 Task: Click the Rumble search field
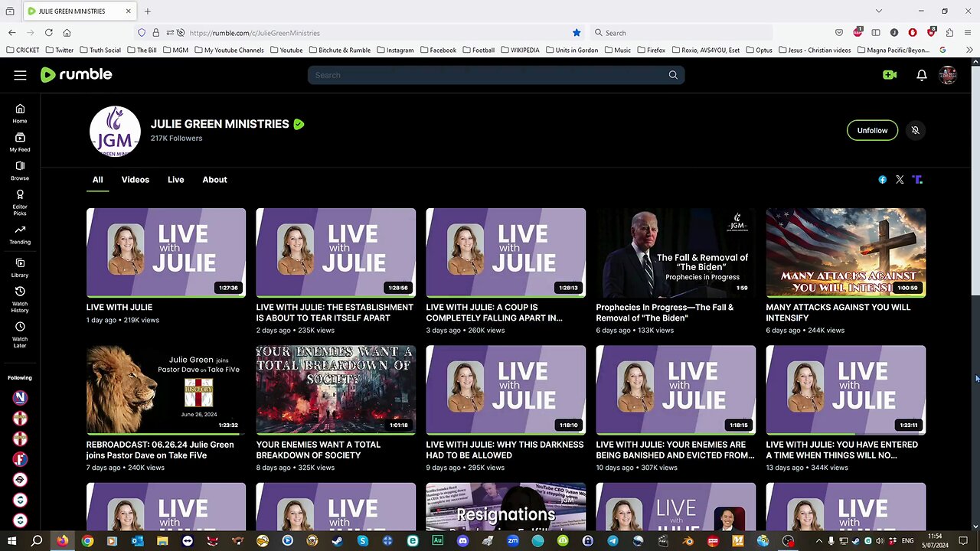point(487,75)
